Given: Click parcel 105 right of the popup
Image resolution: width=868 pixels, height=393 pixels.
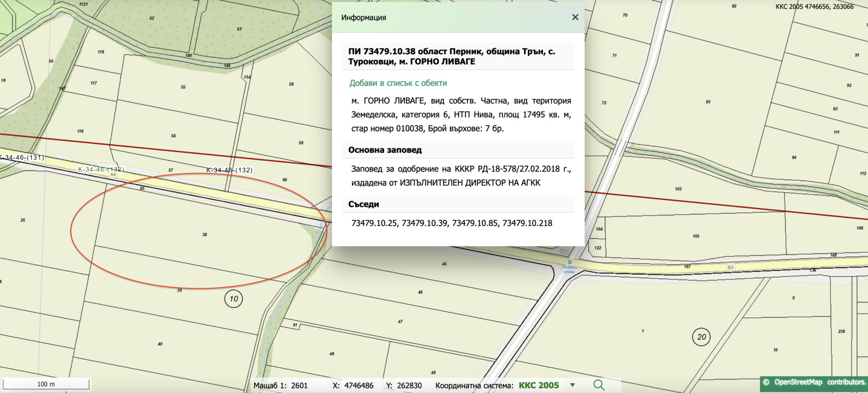Looking at the screenshot, I should coord(696,236).
